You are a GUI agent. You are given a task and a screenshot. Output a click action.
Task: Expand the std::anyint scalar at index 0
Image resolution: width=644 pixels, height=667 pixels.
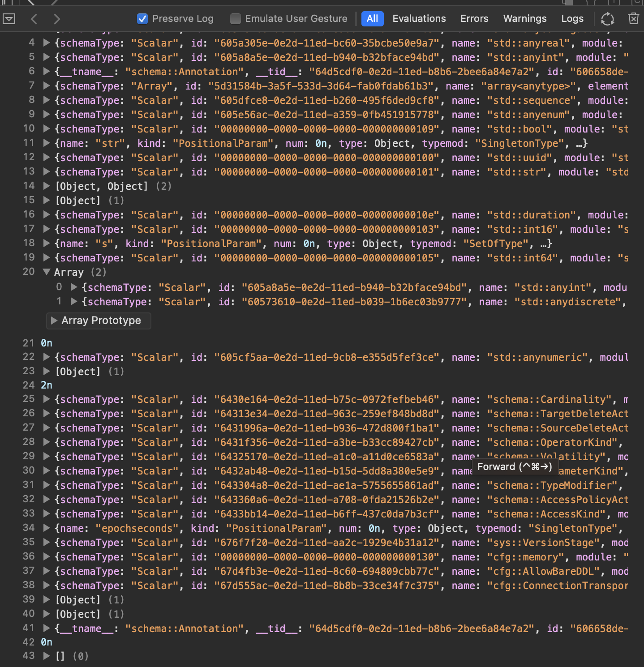(74, 287)
